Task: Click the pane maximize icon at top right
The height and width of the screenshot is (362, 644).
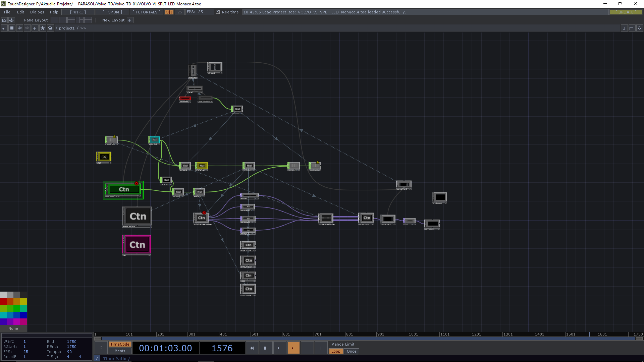Action: point(631,28)
